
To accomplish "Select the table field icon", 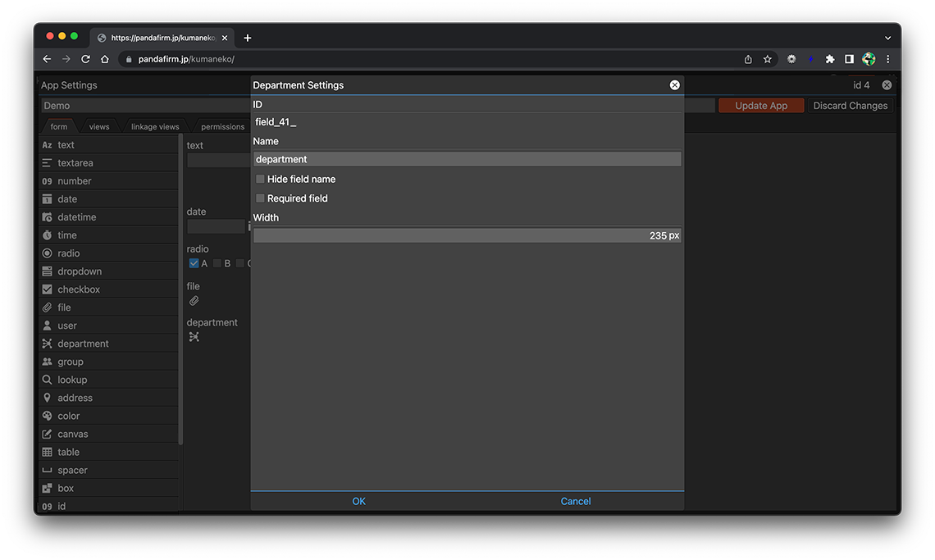I will 47,452.
